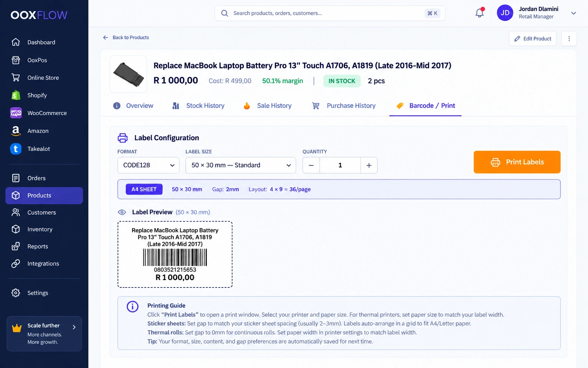
Task: Click the label quantity input field
Action: coord(340,165)
